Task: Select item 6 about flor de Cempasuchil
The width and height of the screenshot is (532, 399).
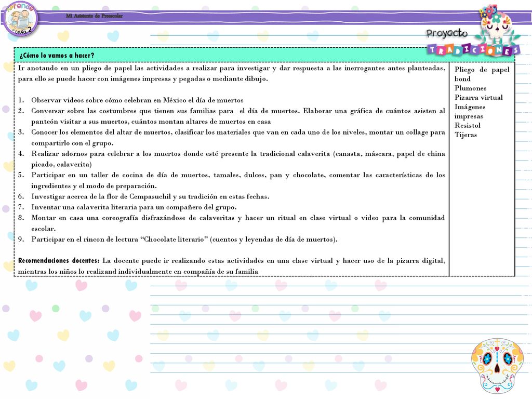Action: (x=143, y=196)
